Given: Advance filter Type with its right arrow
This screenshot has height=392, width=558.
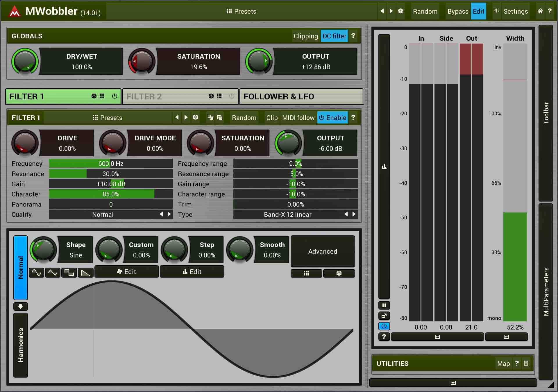Looking at the screenshot, I should (354, 214).
